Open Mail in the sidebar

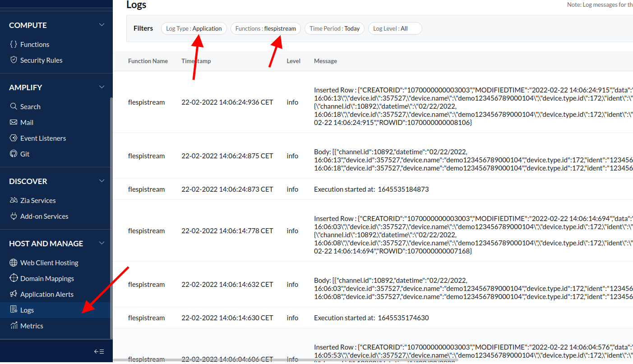click(x=27, y=122)
